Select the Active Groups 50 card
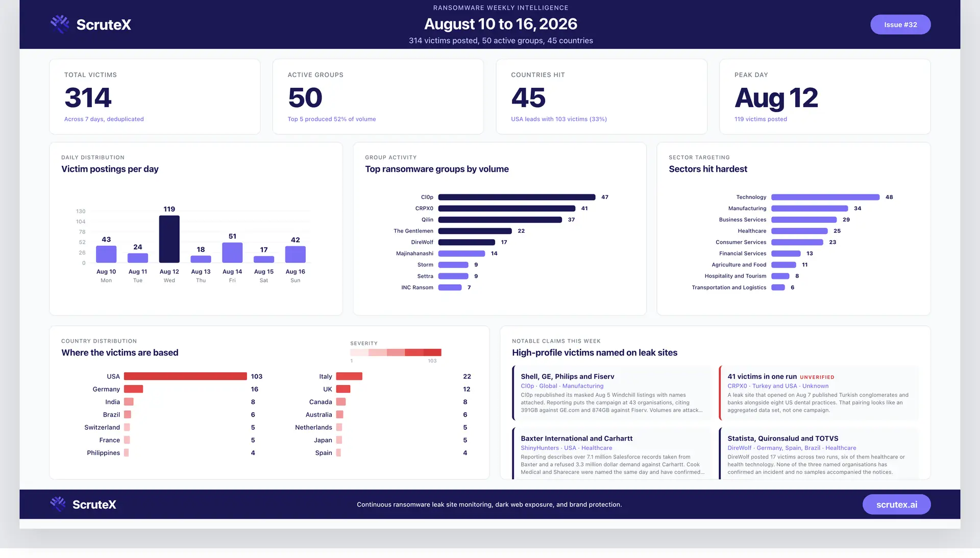 point(378,96)
